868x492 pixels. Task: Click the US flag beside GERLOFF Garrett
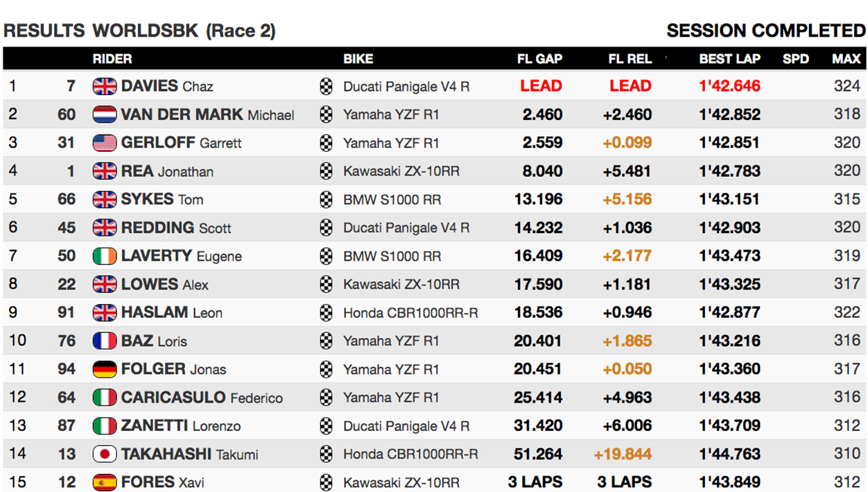[105, 143]
